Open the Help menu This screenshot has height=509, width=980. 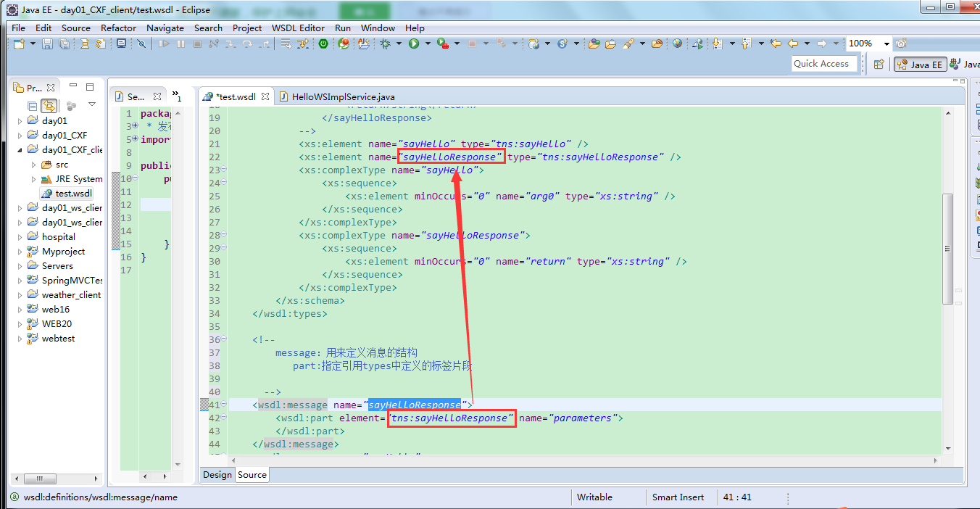[415, 28]
